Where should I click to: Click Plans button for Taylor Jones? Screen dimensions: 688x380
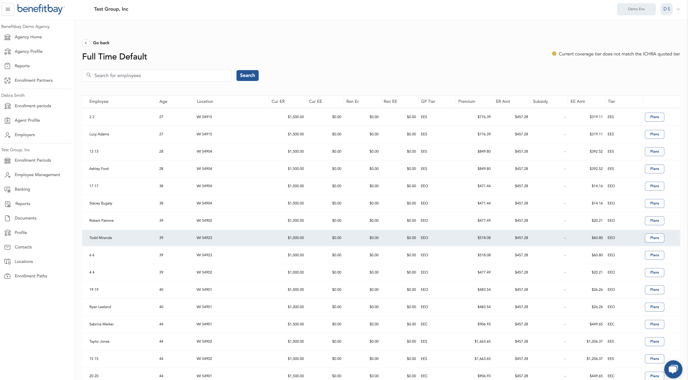tap(654, 341)
